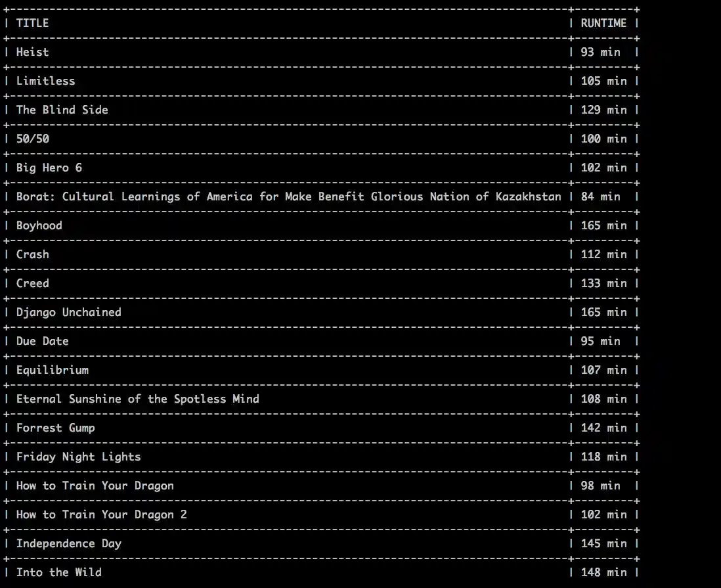Viewport: 721px width, 588px height.
Task: Click the 93 min runtime value
Action: pos(600,52)
